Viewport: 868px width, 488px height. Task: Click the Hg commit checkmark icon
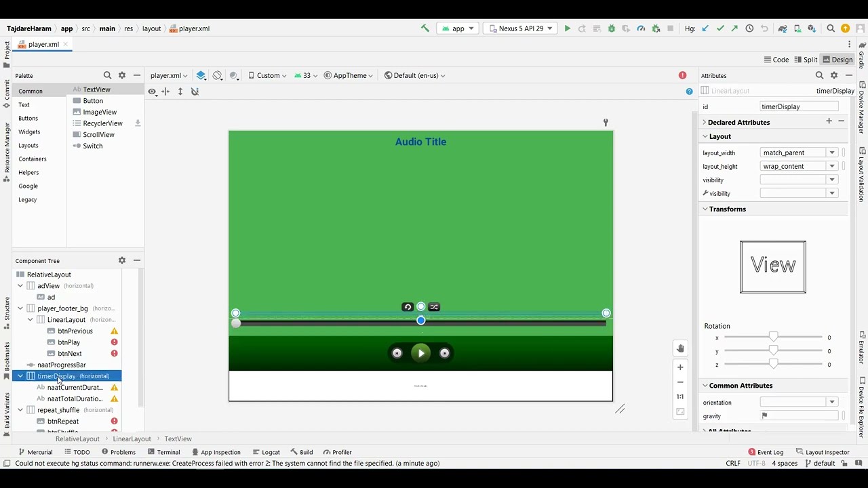(x=720, y=28)
